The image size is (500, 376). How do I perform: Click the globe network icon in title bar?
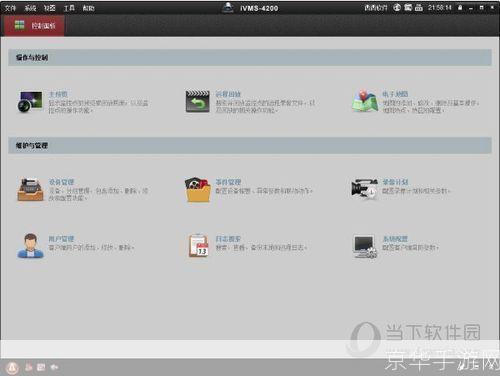pos(397,7)
